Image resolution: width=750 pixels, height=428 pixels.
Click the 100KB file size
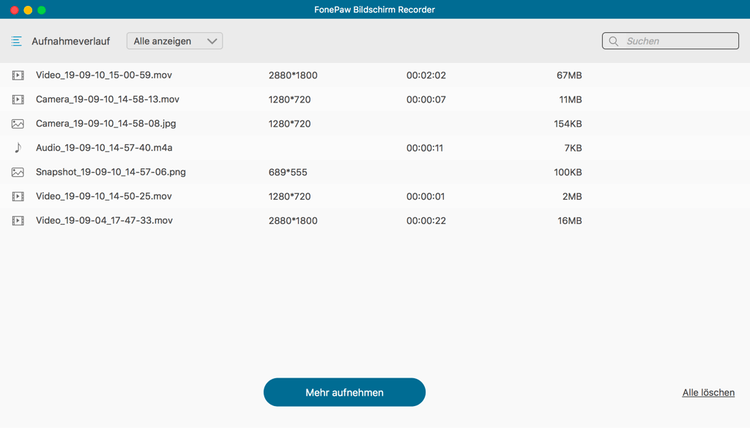tap(568, 172)
